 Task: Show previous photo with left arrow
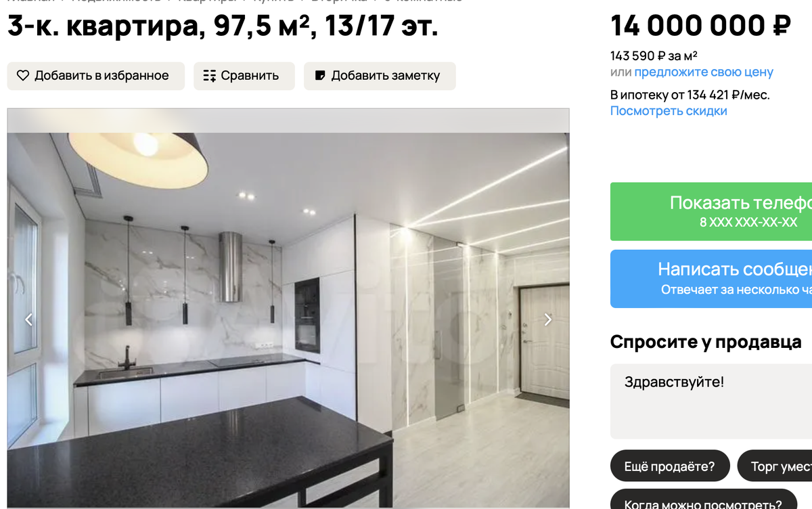point(28,319)
